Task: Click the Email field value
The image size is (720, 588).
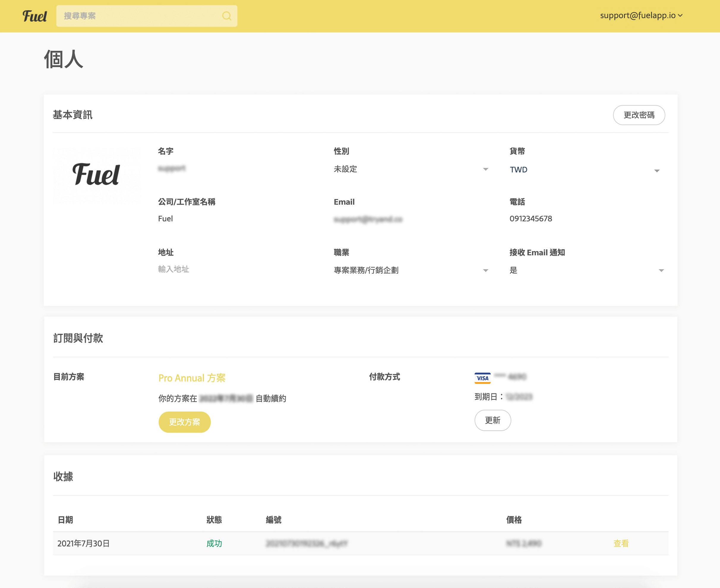Action: tap(368, 219)
